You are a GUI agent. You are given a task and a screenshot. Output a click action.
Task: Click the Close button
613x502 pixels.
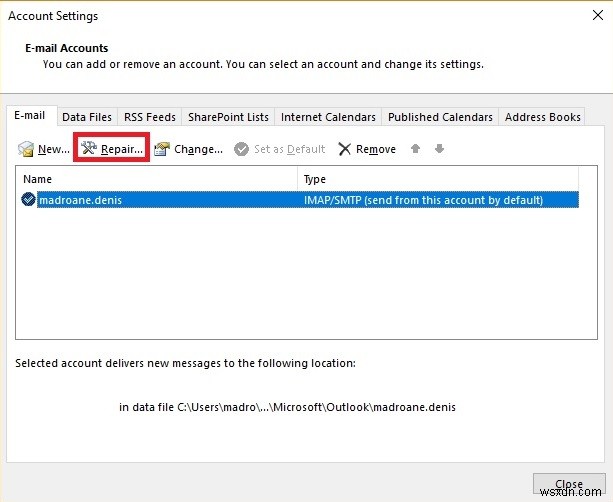coord(569,484)
